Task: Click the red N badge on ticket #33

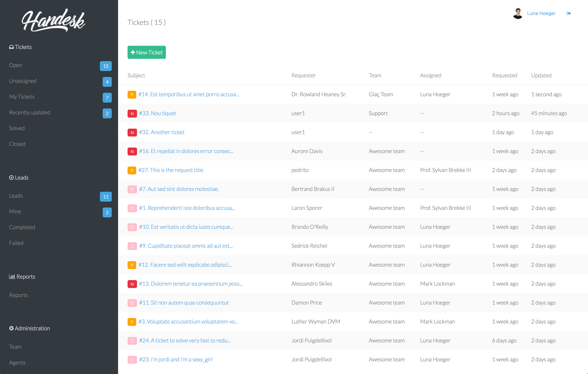Action: pos(132,113)
